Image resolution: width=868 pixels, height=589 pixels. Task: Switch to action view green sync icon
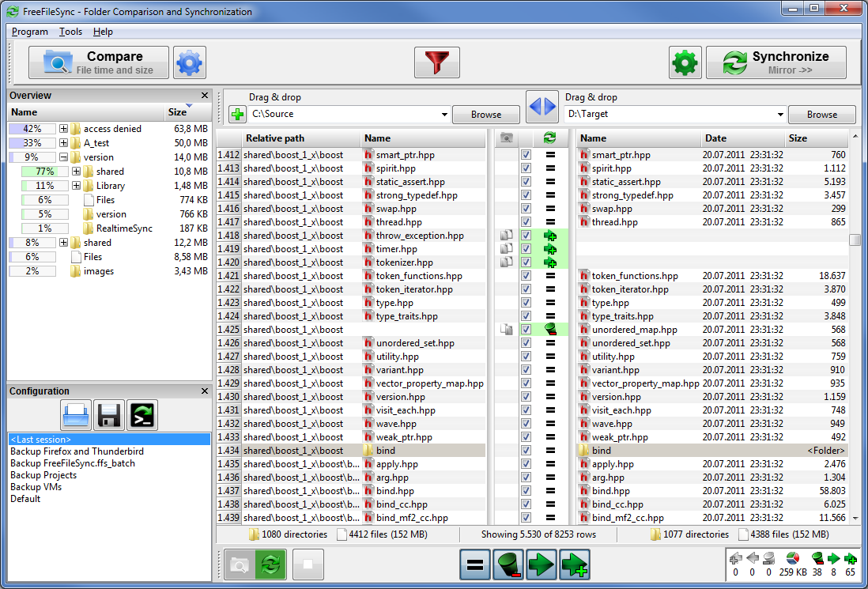(x=270, y=564)
